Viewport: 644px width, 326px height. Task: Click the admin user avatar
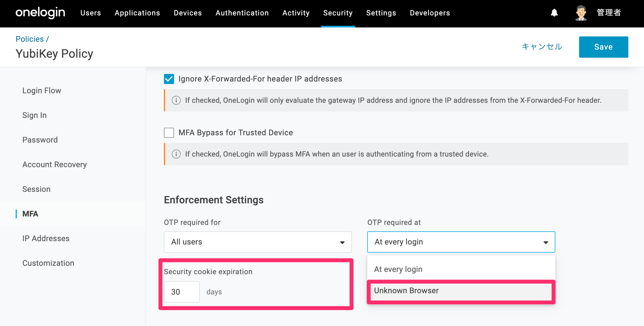[x=581, y=13]
